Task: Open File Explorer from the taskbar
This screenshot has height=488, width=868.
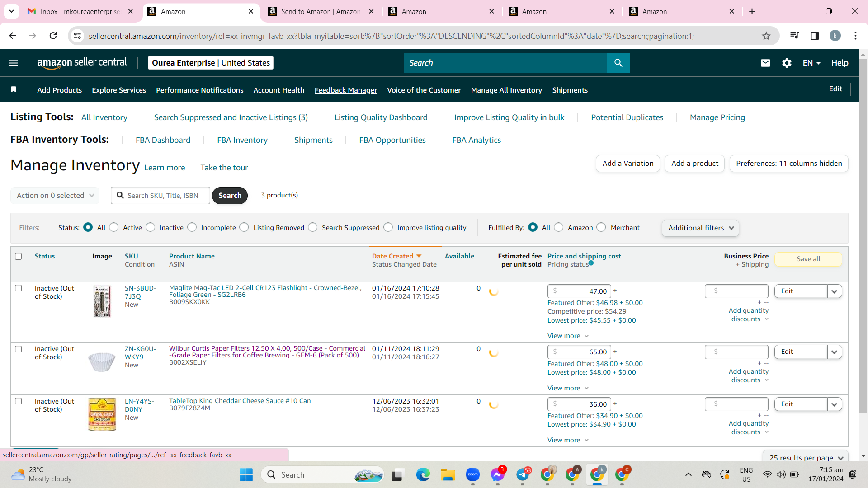Action: point(448,475)
